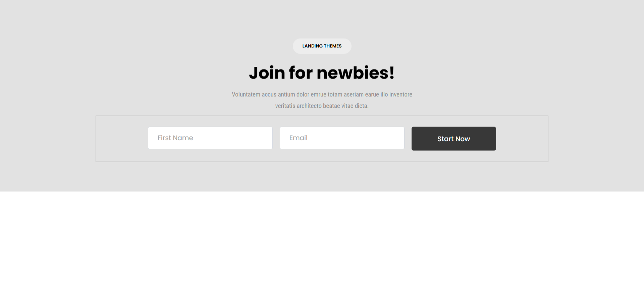The width and height of the screenshot is (644, 288).
Task: Click empty space right of Start Now inside the form box
Action: click(522, 139)
